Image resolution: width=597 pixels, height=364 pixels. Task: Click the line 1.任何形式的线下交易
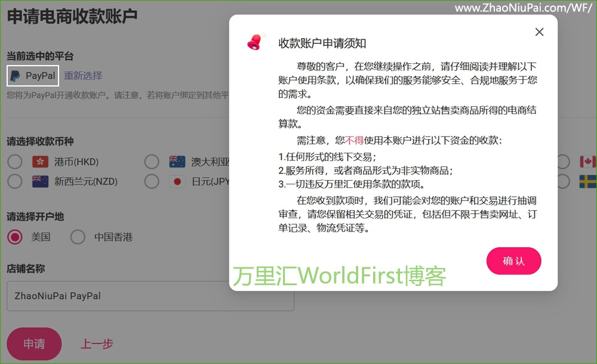coord(327,157)
